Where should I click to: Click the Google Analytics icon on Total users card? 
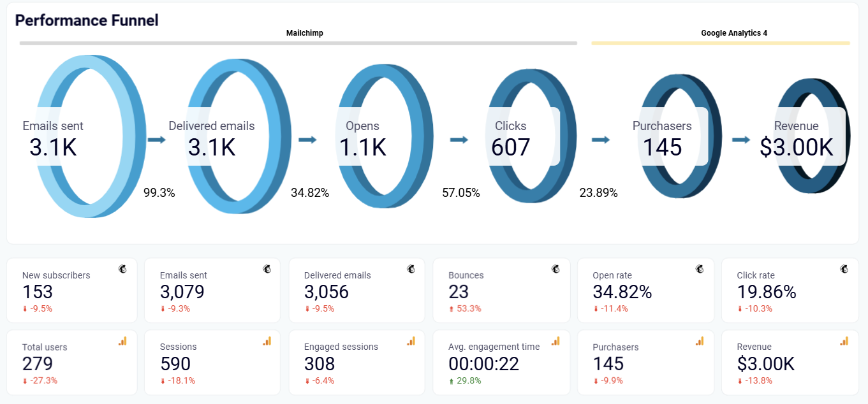pos(122,341)
